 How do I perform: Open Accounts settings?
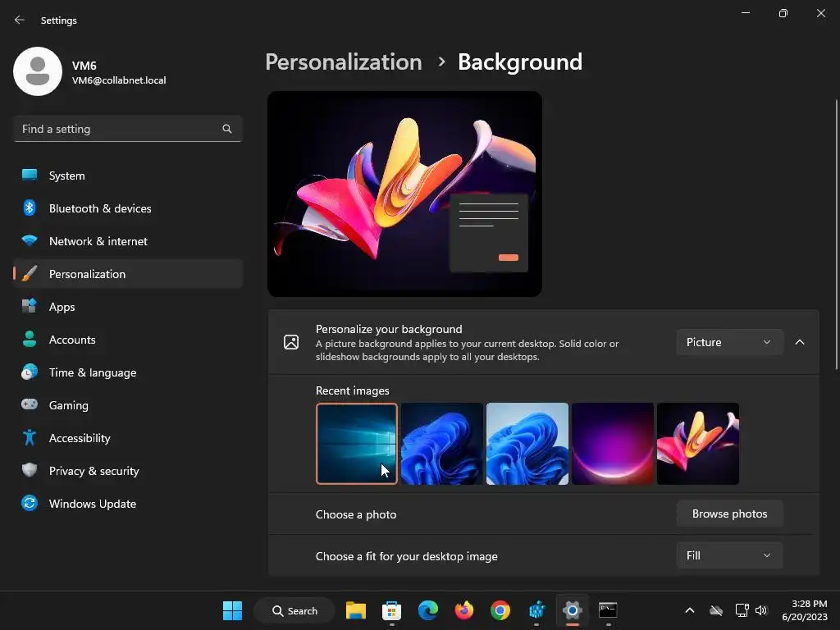point(128,340)
